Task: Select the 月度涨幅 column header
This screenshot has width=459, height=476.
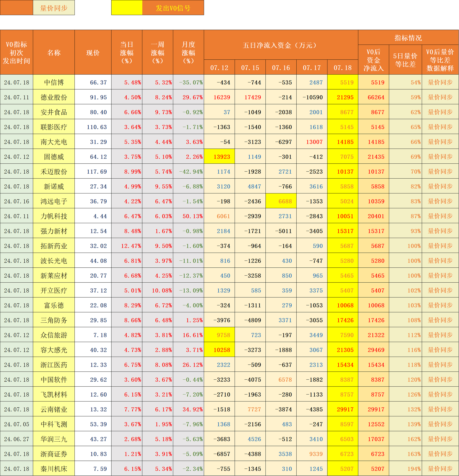Action: coord(188,52)
